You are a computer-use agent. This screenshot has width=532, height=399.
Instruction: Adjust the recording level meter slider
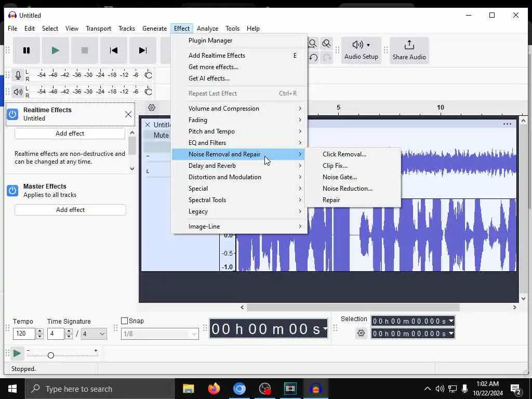point(148,75)
